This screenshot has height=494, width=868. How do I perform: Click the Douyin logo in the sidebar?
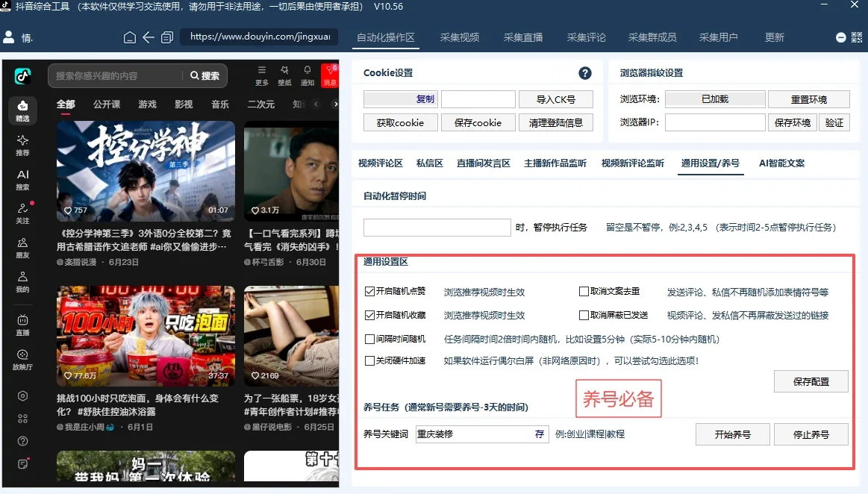click(22, 76)
